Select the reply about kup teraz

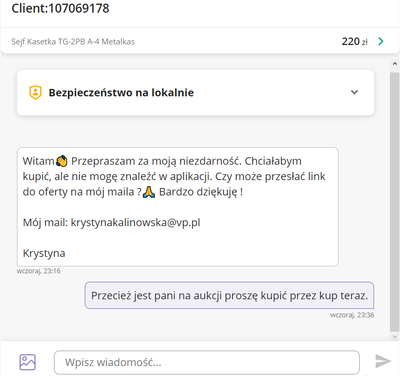(x=229, y=295)
